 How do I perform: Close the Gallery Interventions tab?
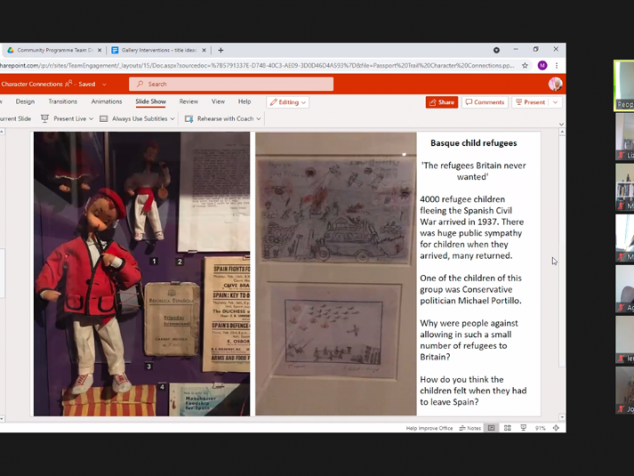coord(204,50)
